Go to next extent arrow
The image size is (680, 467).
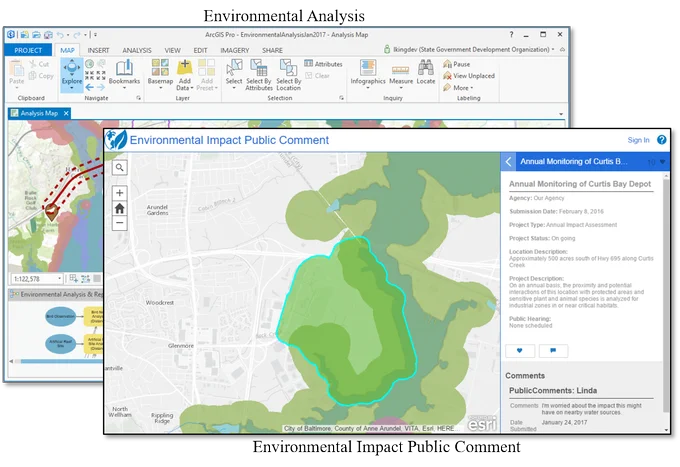click(101, 88)
